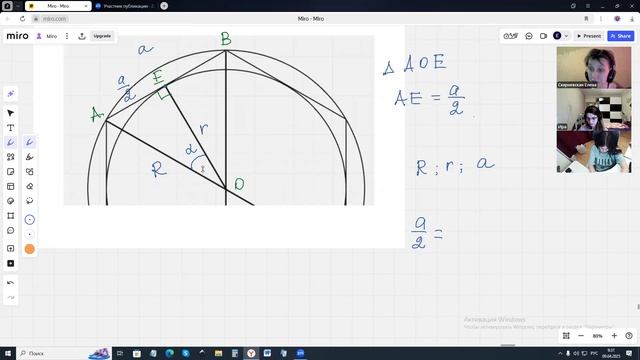Open volume control in tray
This screenshot has height=360, width=640.
click(x=576, y=353)
